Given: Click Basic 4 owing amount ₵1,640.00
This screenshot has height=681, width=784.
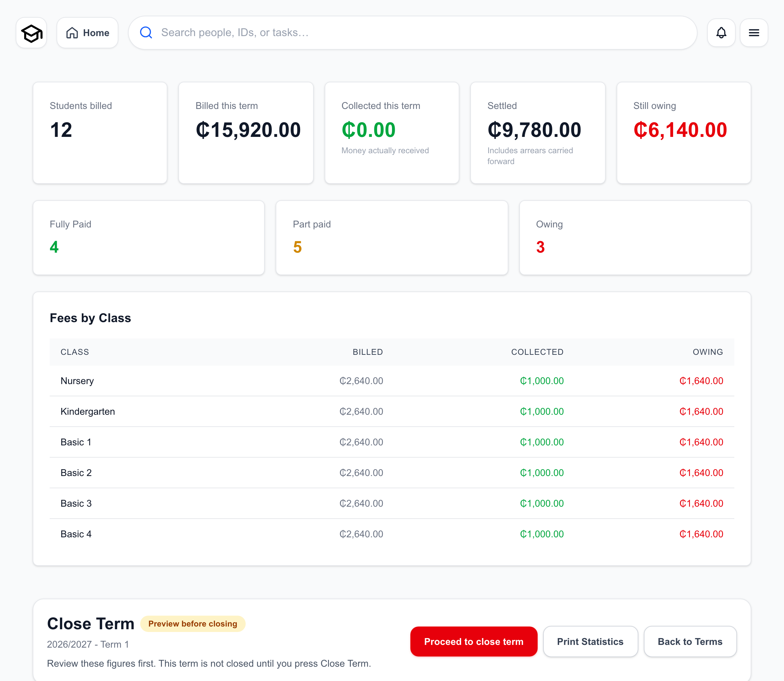Looking at the screenshot, I should (x=701, y=534).
